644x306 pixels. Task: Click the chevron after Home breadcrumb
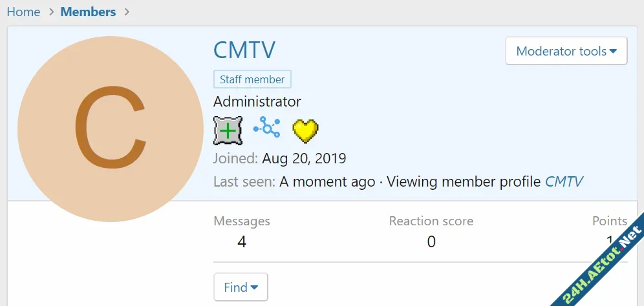pos(50,12)
